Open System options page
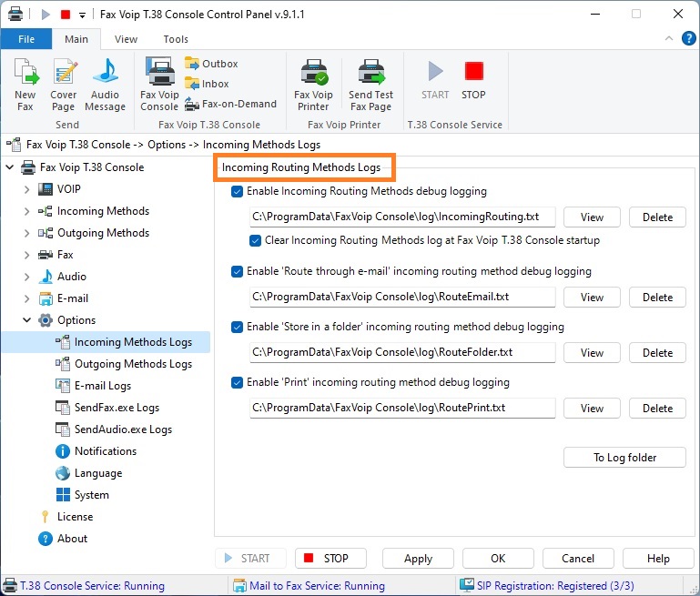 click(92, 495)
